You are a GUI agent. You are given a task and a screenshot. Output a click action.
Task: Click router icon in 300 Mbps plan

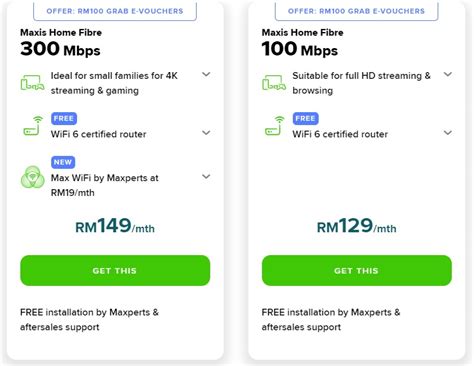coord(33,126)
